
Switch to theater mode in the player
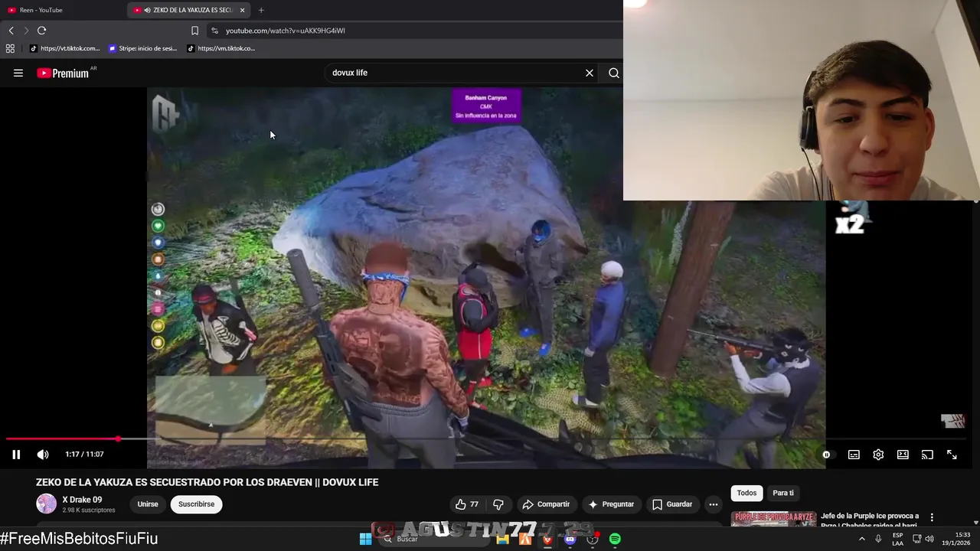click(x=903, y=455)
